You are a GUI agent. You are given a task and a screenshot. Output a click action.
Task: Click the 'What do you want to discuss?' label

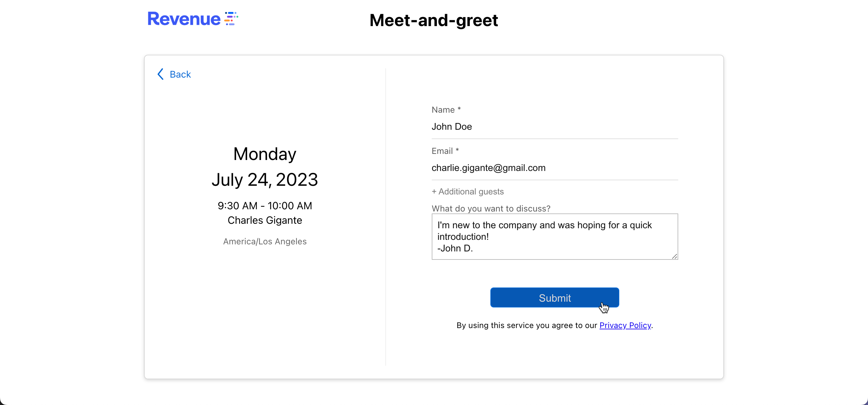(491, 208)
